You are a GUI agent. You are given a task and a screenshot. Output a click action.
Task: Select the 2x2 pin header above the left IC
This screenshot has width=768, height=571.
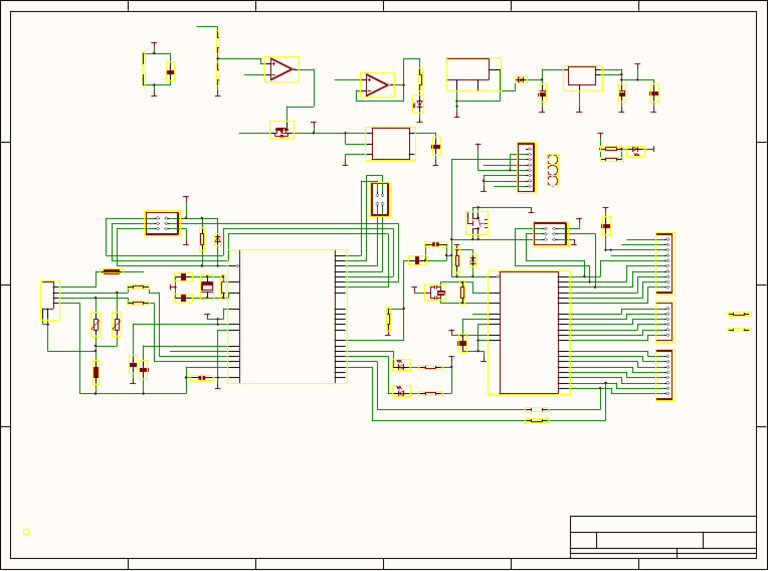pyautogui.click(x=380, y=199)
